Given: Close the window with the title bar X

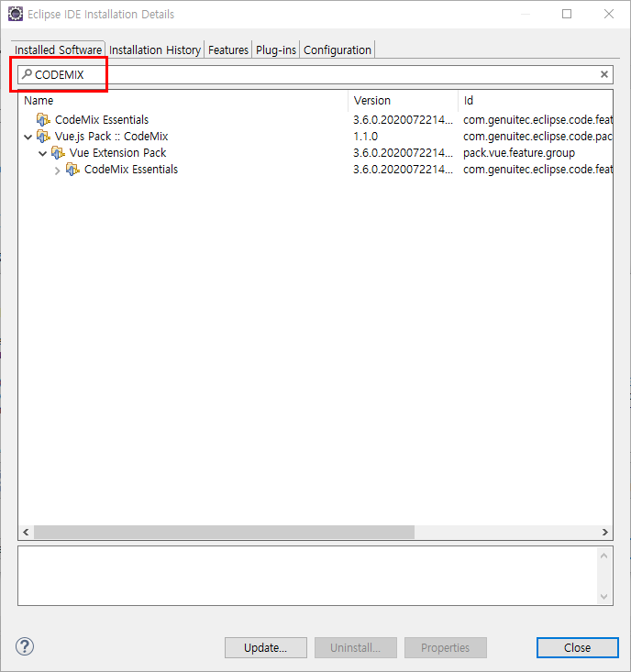Looking at the screenshot, I should point(609,14).
